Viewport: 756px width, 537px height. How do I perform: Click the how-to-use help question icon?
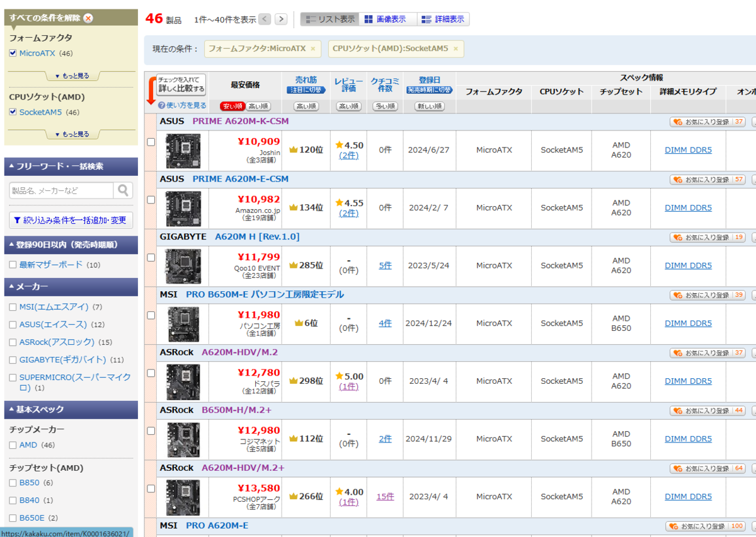point(162,106)
